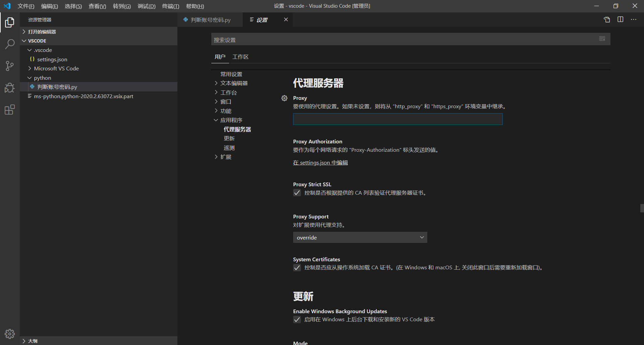Click the split editor icon
Image resolution: width=644 pixels, height=345 pixels.
pos(620,19)
